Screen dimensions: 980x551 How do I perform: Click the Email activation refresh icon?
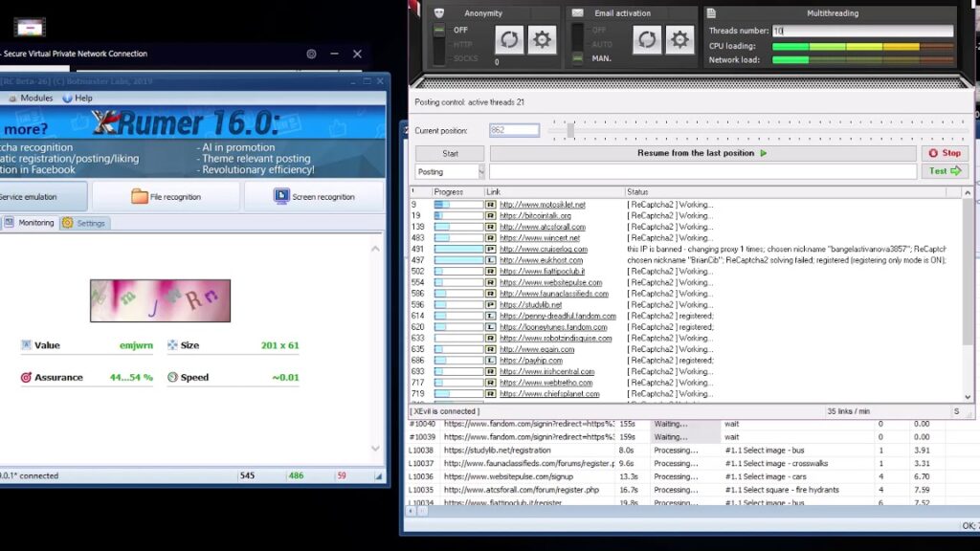(x=647, y=40)
